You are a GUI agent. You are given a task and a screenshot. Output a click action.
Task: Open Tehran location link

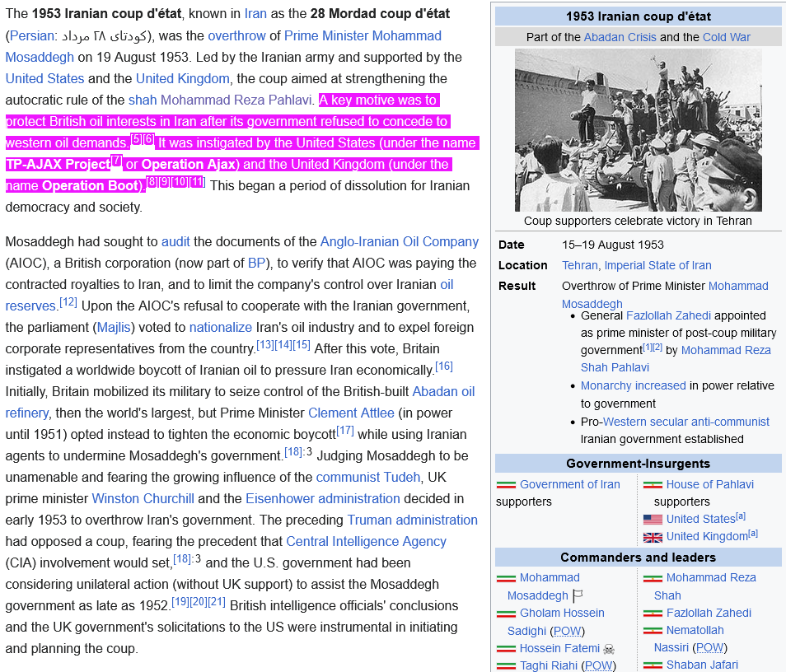[x=580, y=266]
